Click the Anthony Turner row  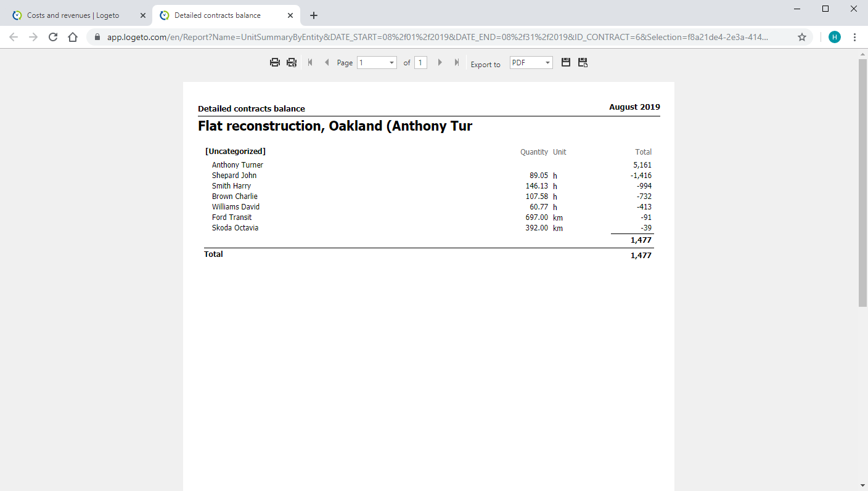(428, 165)
